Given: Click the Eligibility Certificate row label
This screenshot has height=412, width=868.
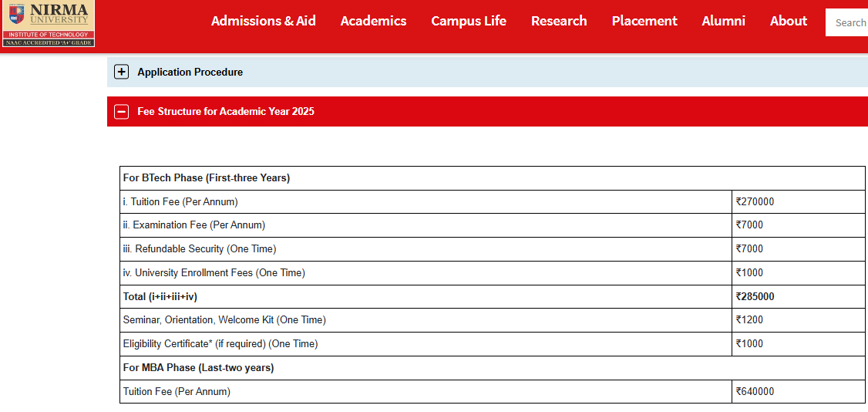Looking at the screenshot, I should 220,344.
